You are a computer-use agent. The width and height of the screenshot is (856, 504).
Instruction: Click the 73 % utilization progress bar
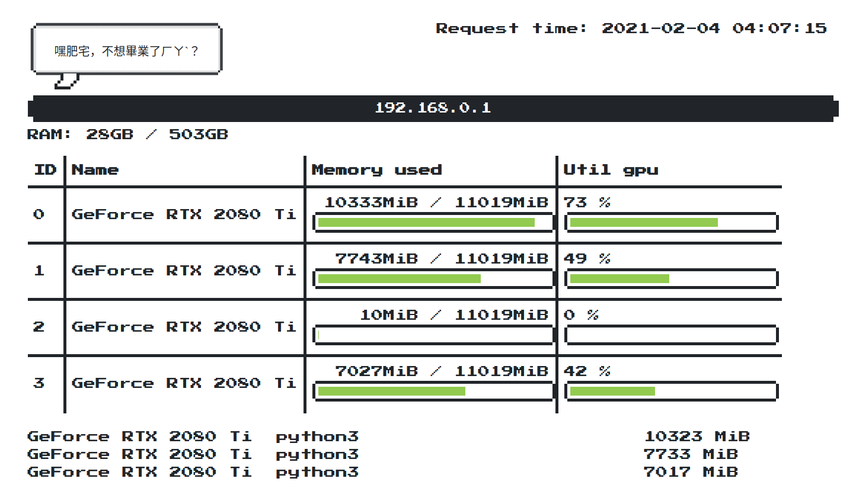click(672, 223)
